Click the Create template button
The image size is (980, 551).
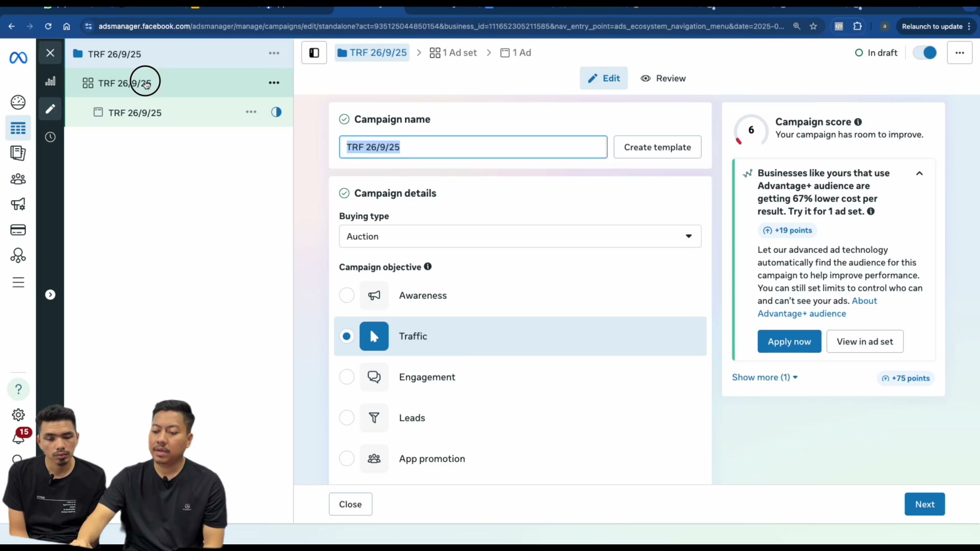(657, 147)
